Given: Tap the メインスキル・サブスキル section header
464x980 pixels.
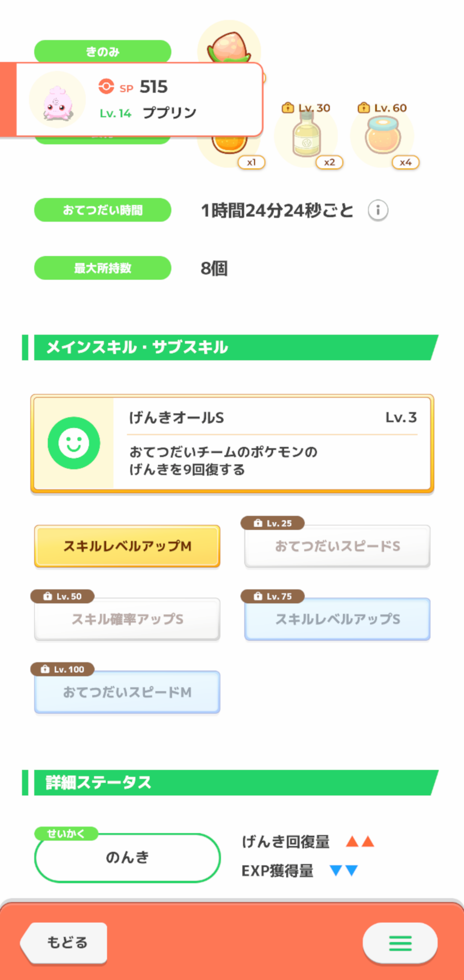Looking at the screenshot, I should pyautogui.click(x=230, y=347).
